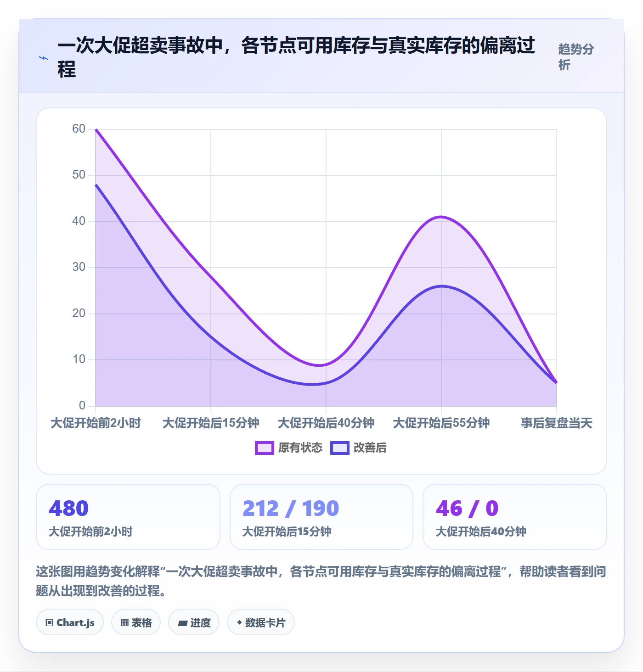Viewport: 643px width, 672px height.
Task: Click the 原有状态 legend label
Action: click(300, 448)
